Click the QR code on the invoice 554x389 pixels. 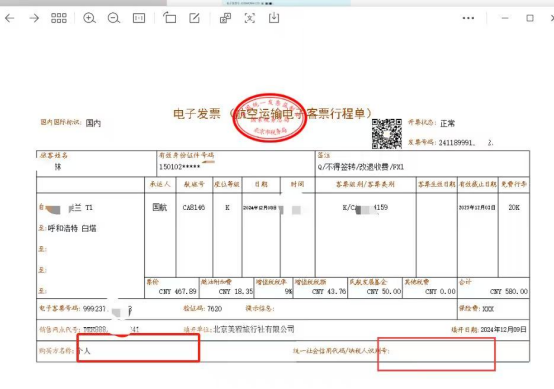click(387, 134)
